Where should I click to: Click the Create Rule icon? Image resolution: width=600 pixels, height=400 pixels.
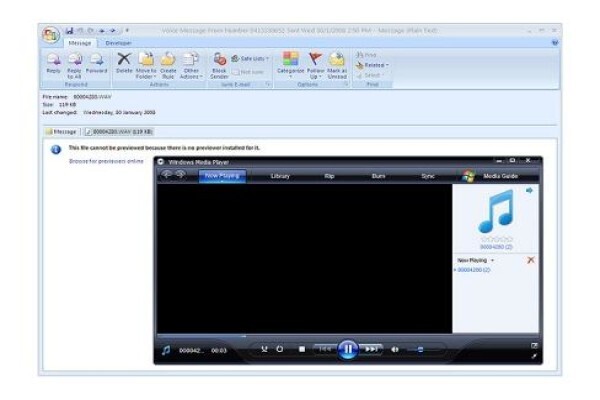coord(168,65)
